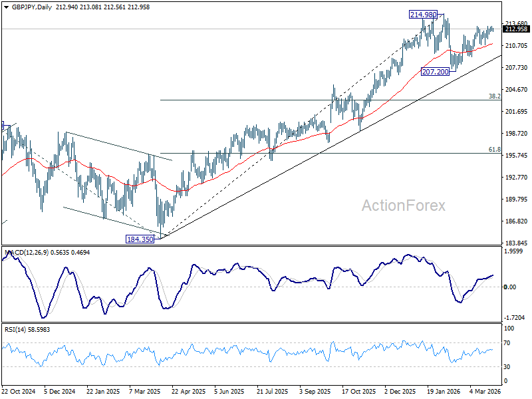Click the 207.200 low price label
The image size is (532, 399).
tap(435, 72)
